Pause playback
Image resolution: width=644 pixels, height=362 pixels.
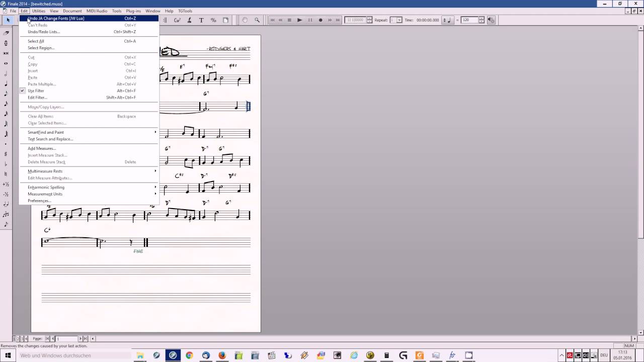[310, 20]
